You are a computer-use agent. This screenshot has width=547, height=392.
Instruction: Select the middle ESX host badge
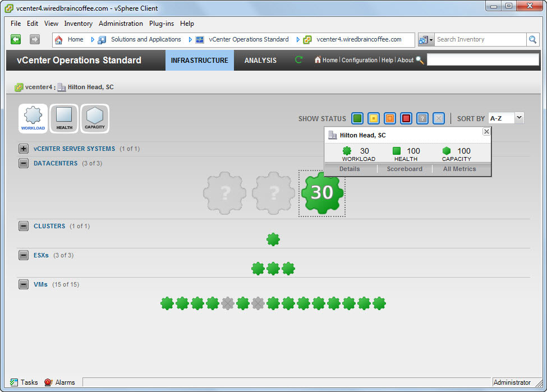point(273,269)
